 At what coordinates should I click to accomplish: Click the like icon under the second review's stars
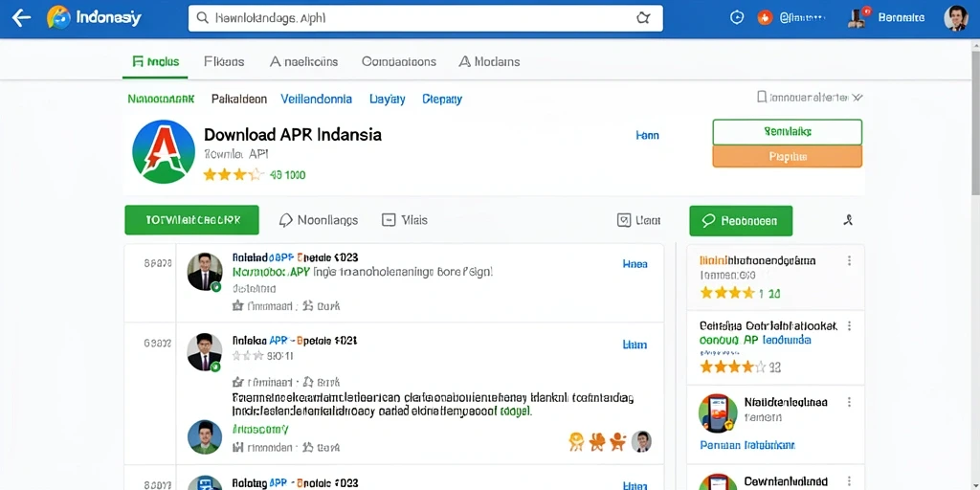coord(237,381)
